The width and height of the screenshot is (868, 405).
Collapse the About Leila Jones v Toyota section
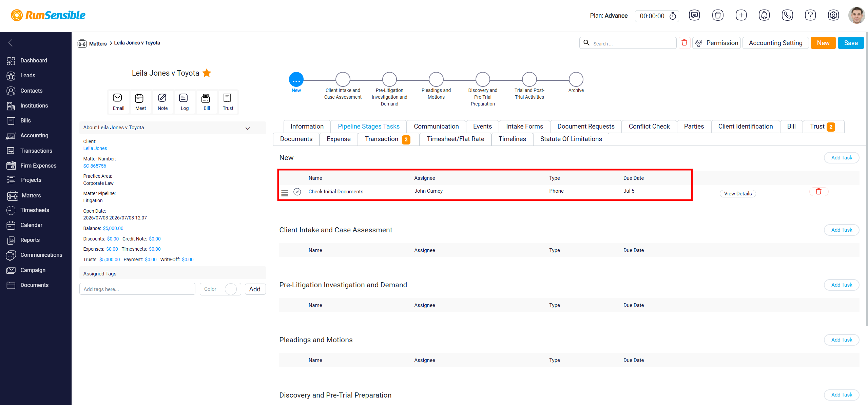248,128
